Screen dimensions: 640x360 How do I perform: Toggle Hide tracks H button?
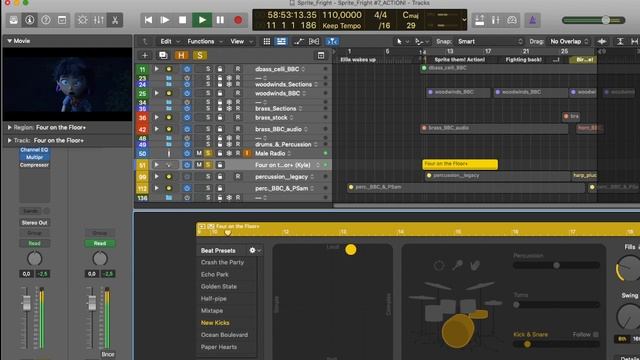(x=181, y=56)
